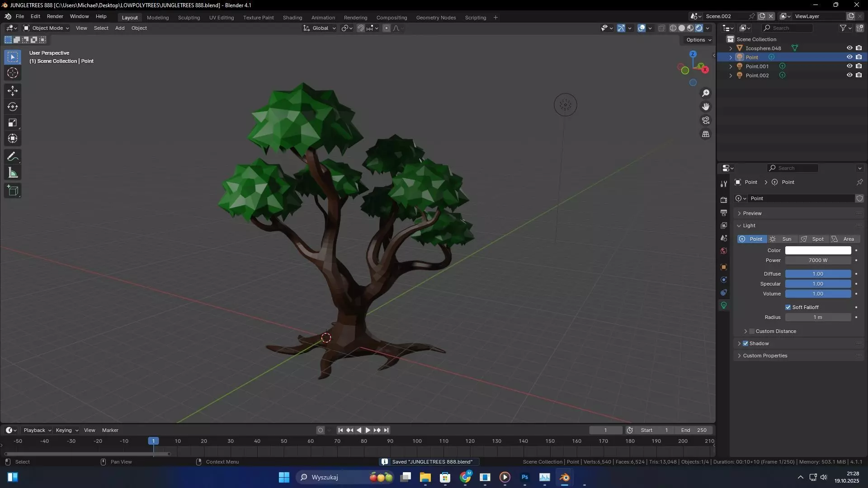Select the Annotate tool
Image resolution: width=868 pixels, height=488 pixels.
pos(13,157)
